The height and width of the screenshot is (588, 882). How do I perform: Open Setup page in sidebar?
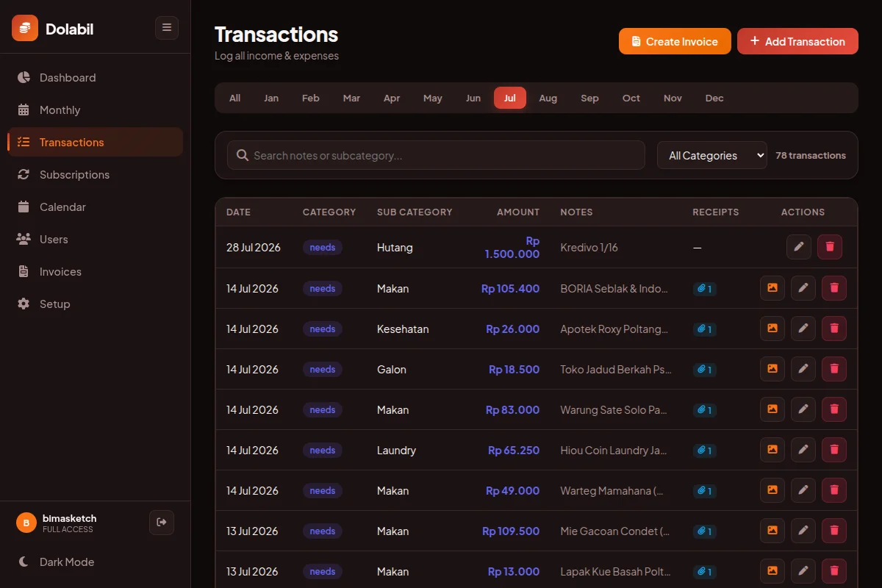tap(95, 304)
